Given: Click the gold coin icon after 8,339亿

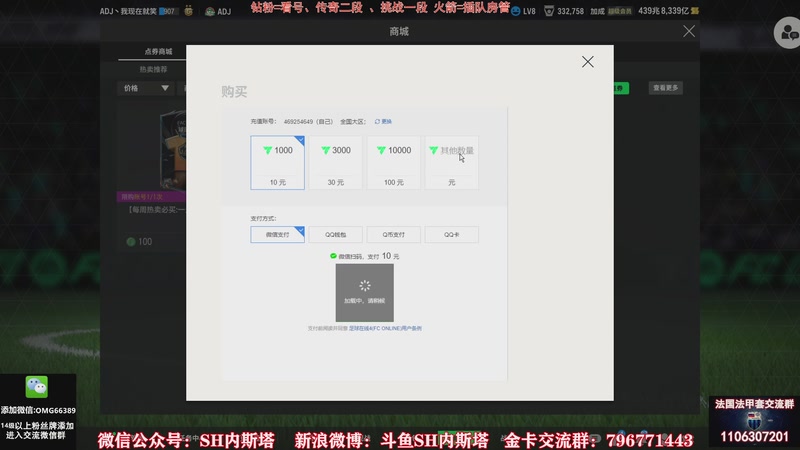Looking at the screenshot, I should (695, 11).
